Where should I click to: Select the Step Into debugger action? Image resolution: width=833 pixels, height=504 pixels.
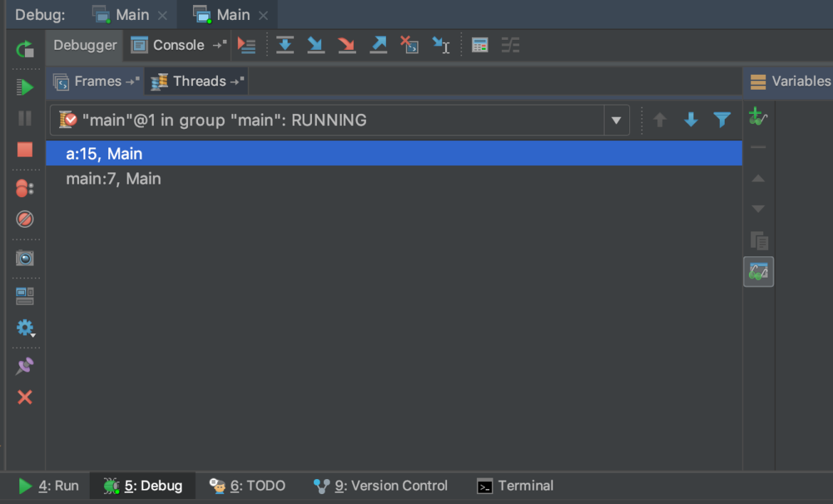pos(315,45)
